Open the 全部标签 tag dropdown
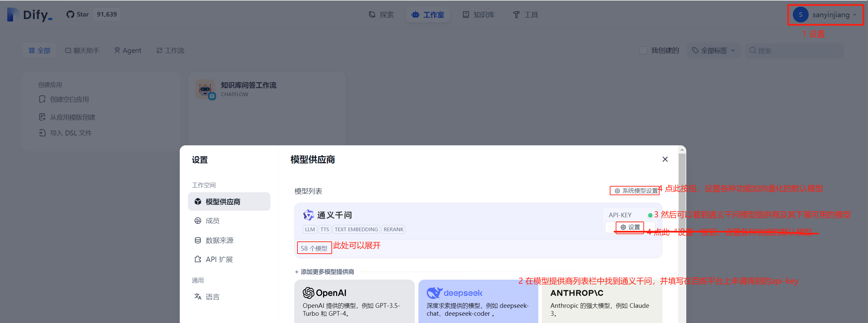 point(713,50)
